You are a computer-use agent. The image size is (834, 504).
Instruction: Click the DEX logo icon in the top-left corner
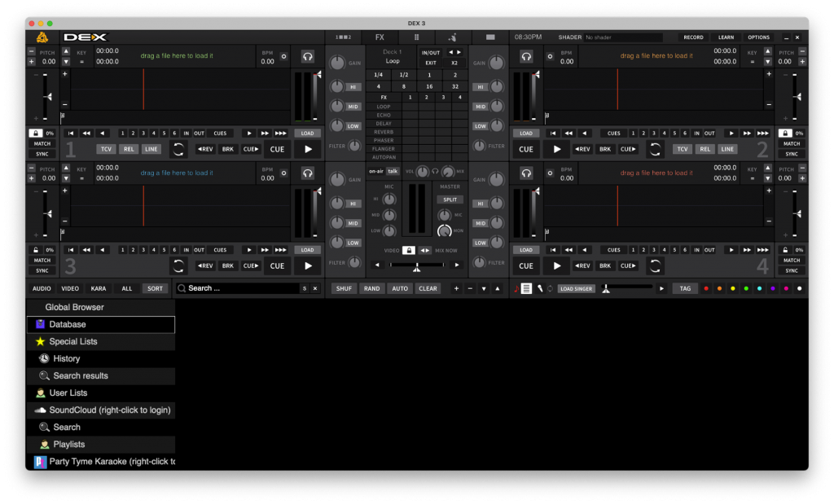pyautogui.click(x=42, y=37)
